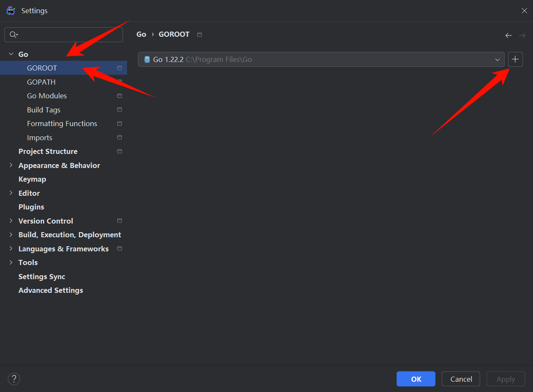The height and width of the screenshot is (392, 533).
Task: Expand the Tools section
Action: [x=11, y=262]
